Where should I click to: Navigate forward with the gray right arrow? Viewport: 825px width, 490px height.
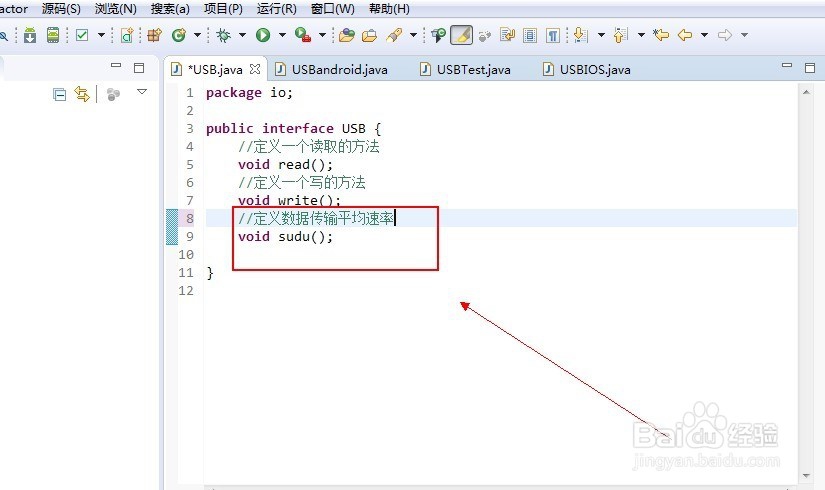click(725, 35)
